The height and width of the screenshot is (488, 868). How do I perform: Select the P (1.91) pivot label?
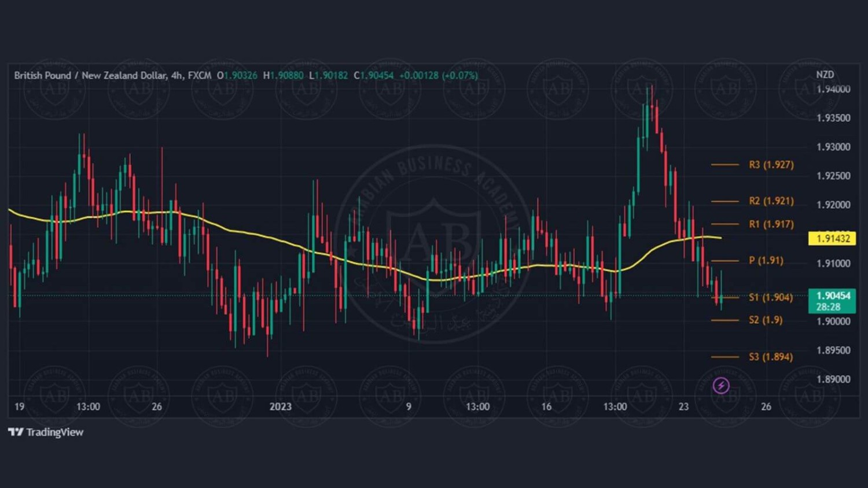pyautogui.click(x=766, y=261)
